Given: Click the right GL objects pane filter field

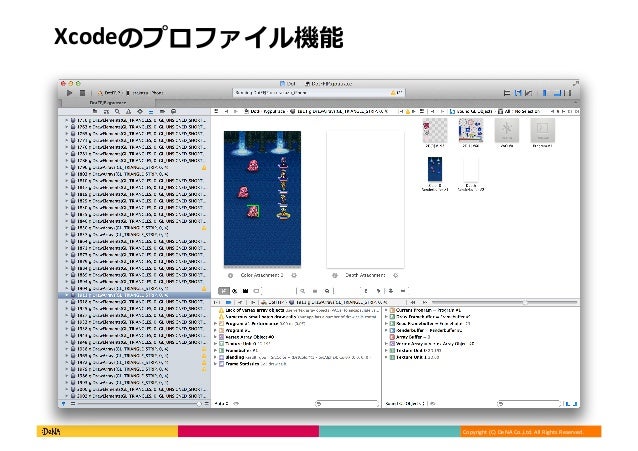Looking at the screenshot, I should [x=529, y=404].
